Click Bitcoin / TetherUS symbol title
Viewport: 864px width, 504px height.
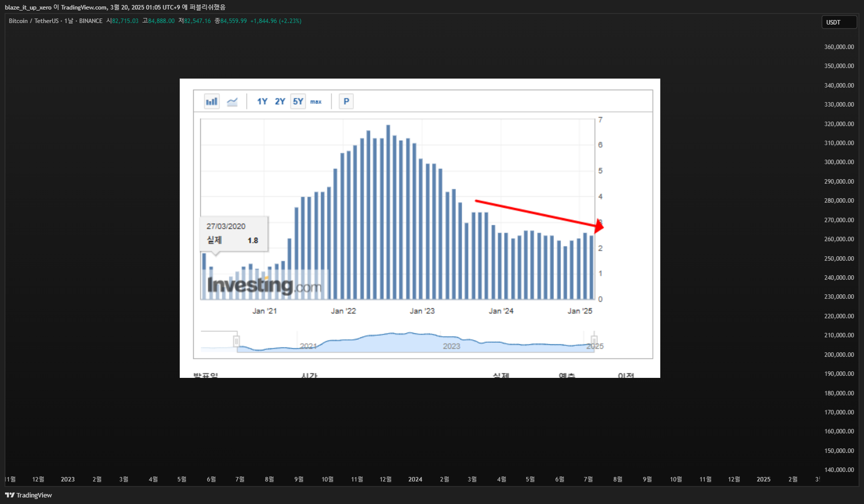(x=34, y=21)
